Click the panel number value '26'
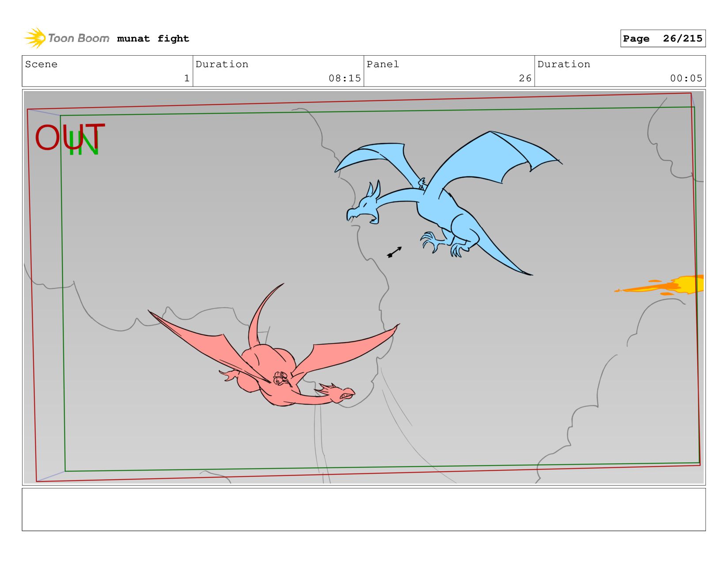728x564 pixels. [x=525, y=78]
